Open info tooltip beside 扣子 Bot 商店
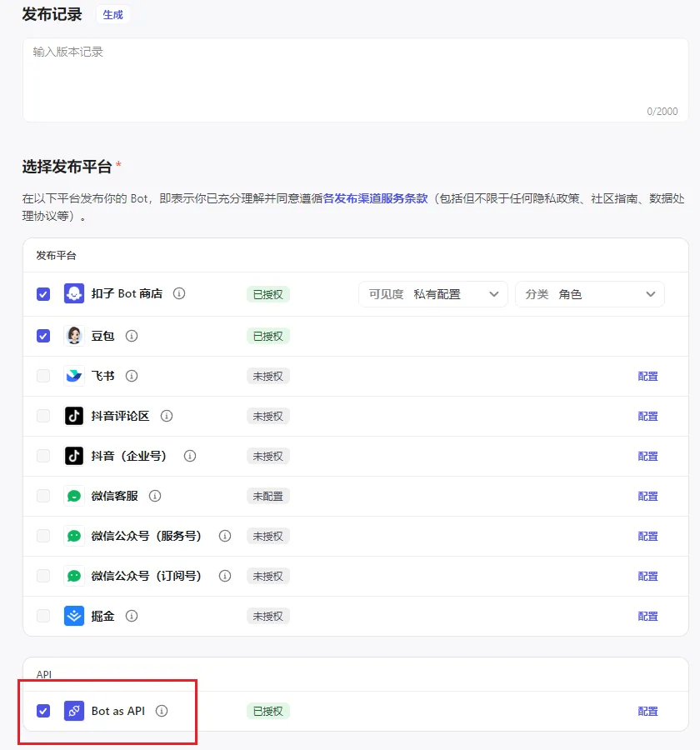The image size is (700, 750). 179,293
